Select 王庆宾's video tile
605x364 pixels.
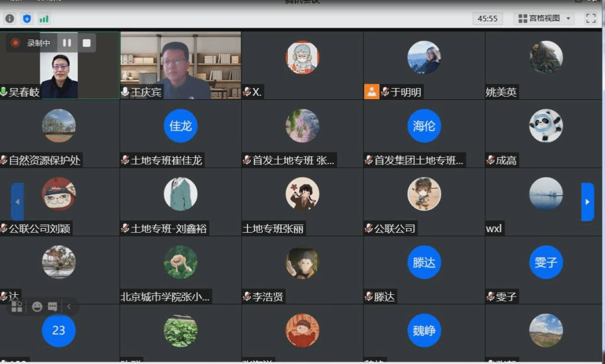(x=181, y=65)
